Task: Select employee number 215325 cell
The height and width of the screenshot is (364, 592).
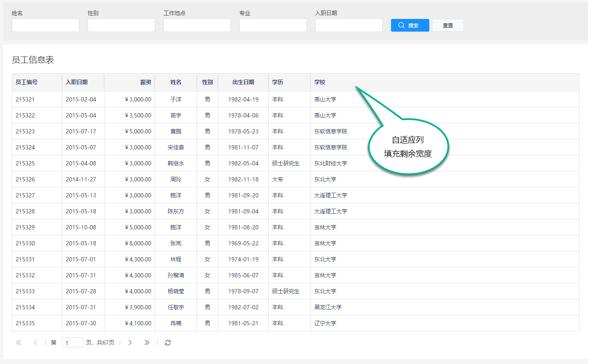Action: pos(37,163)
